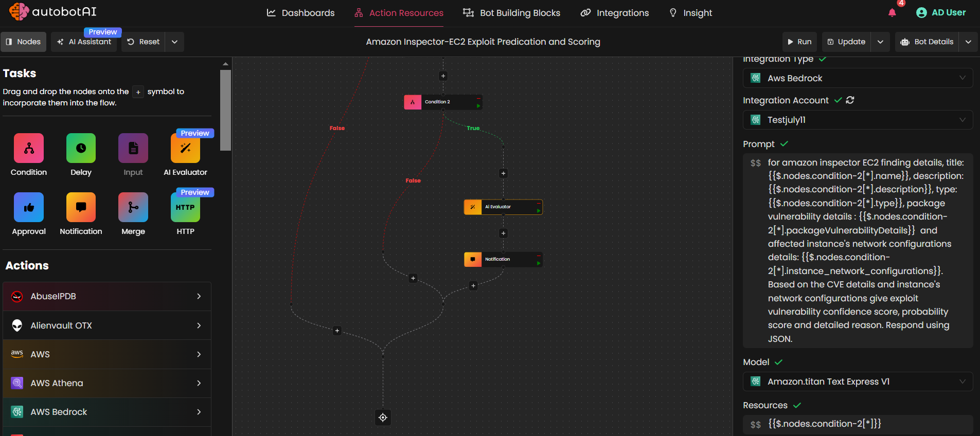Open the notifications bell
Viewport: 980px width, 436px height.
(x=892, y=12)
